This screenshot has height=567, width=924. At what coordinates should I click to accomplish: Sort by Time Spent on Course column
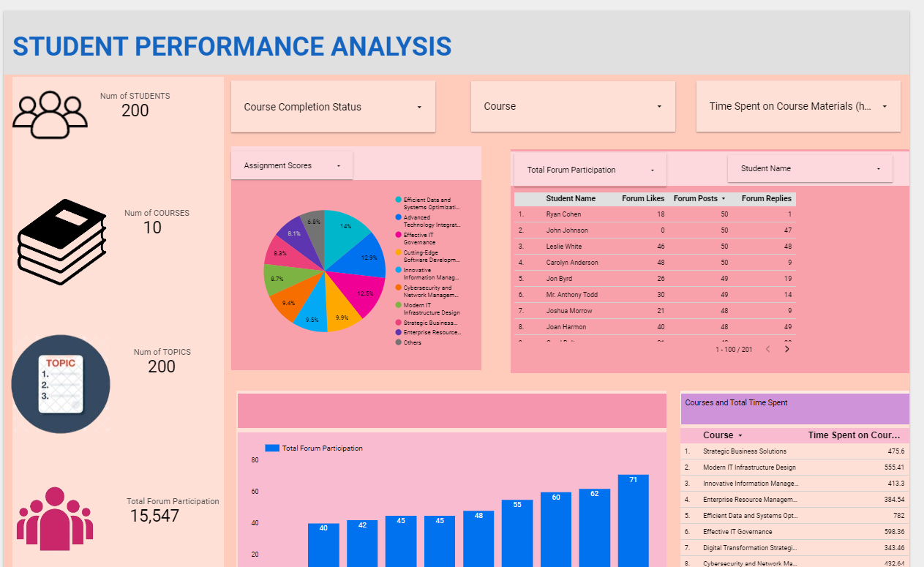(854, 435)
